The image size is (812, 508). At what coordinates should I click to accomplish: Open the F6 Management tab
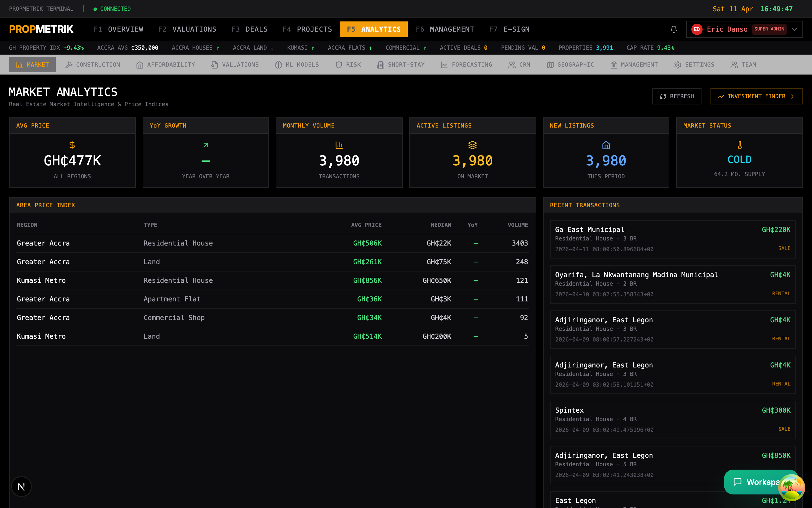pos(445,29)
